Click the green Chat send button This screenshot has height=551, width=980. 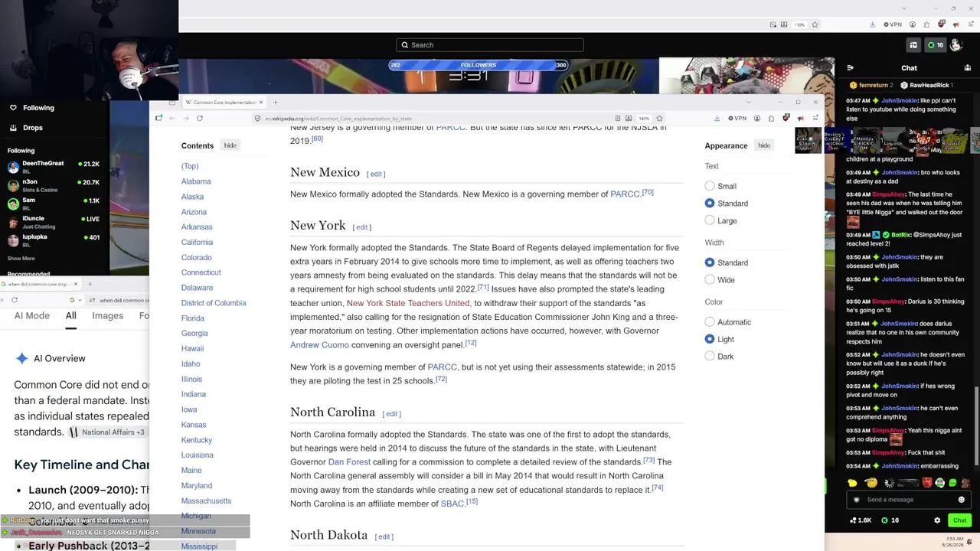point(959,520)
